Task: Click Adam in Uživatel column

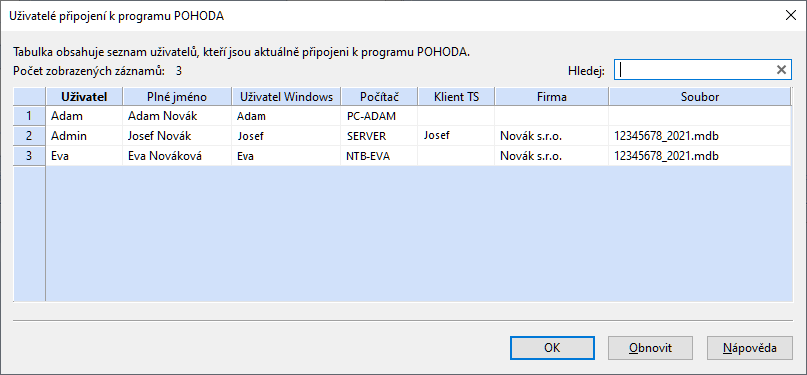Action: 84,116
